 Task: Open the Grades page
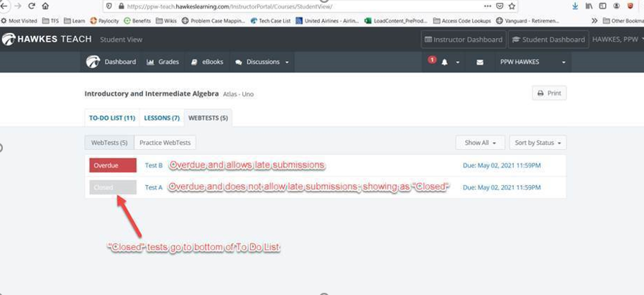[162, 62]
